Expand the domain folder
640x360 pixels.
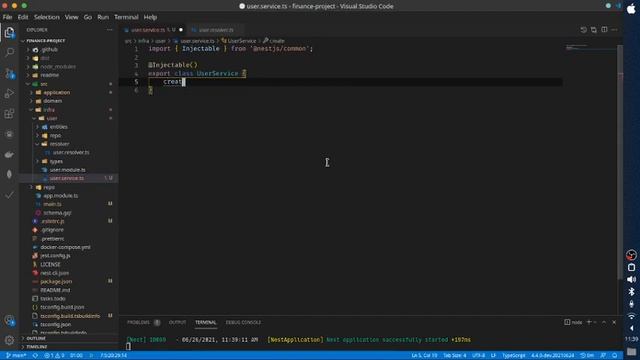[x=52, y=101]
